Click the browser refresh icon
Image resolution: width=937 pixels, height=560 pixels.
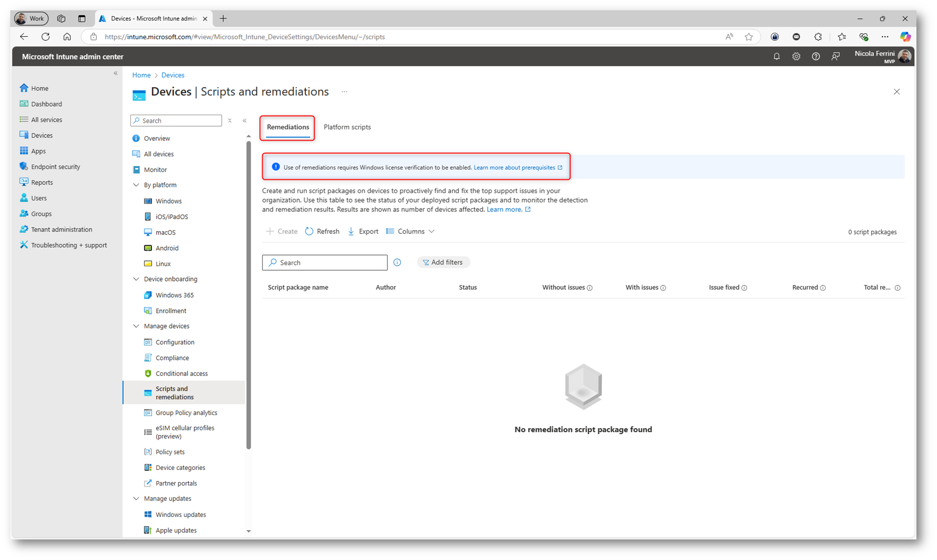tap(46, 37)
